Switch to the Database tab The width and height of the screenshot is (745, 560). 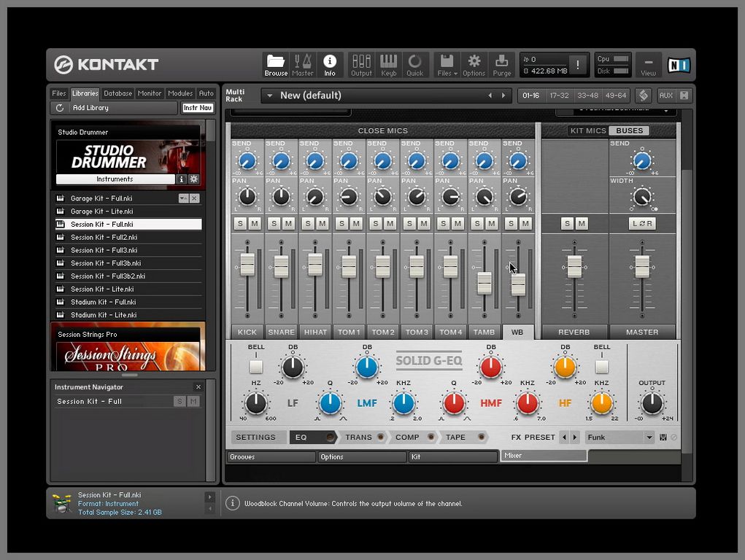click(117, 93)
